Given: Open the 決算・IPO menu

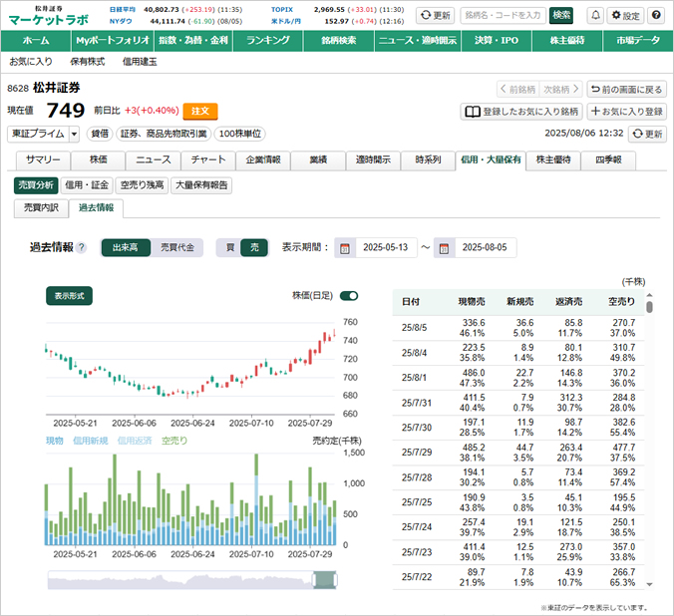Looking at the screenshot, I should tap(497, 41).
